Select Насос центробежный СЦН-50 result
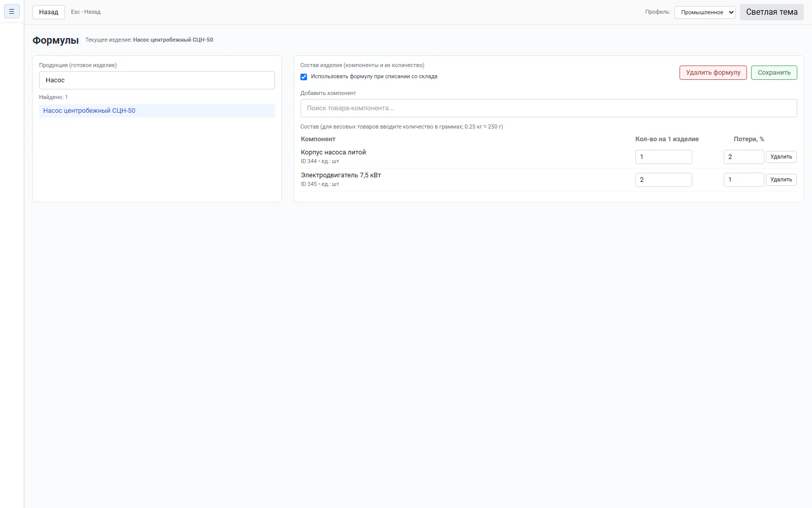The height and width of the screenshot is (508, 812). pyautogui.click(x=157, y=111)
